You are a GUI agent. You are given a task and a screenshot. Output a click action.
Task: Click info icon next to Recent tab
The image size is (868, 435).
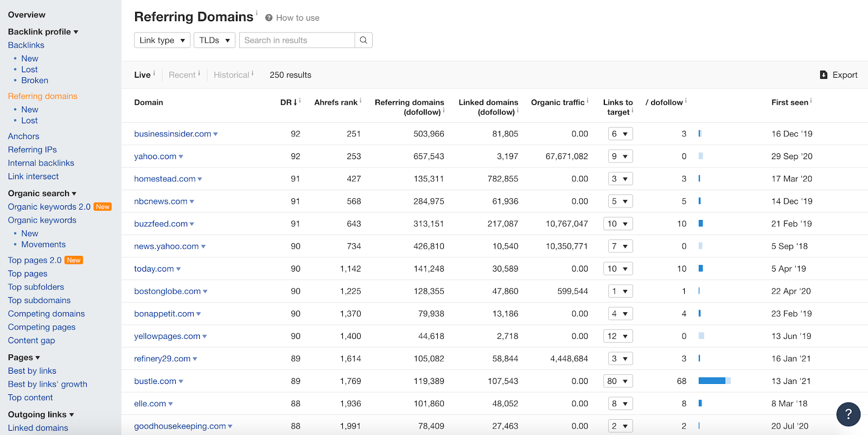(x=199, y=73)
